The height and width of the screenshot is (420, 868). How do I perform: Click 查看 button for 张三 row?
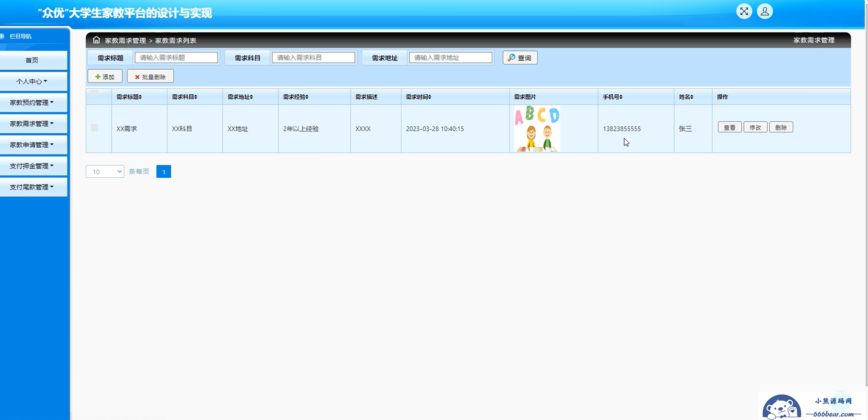730,127
